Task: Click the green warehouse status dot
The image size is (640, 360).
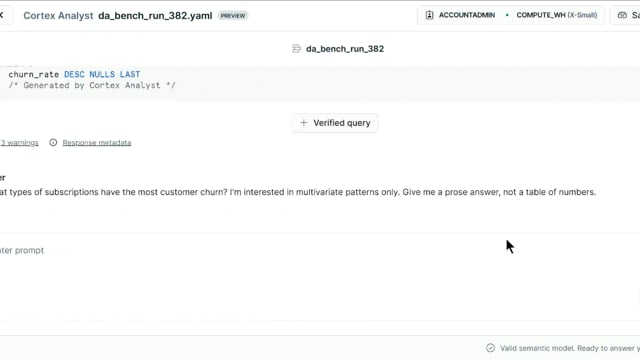Action: pos(507,15)
